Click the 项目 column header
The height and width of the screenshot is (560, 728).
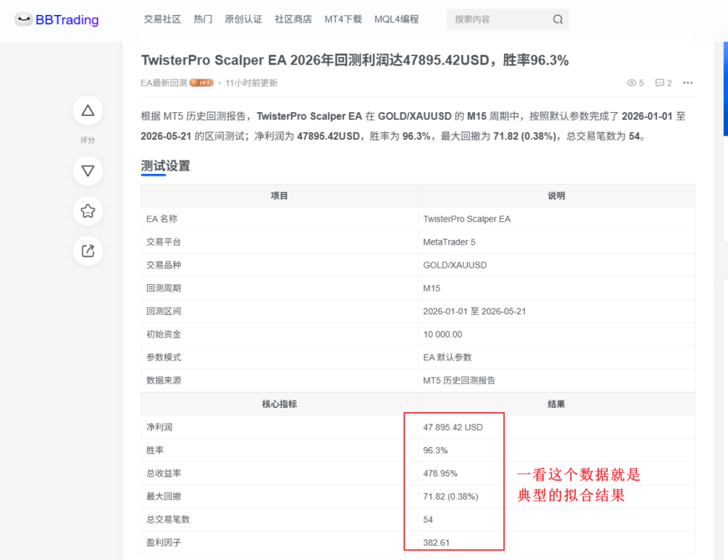pos(279,196)
